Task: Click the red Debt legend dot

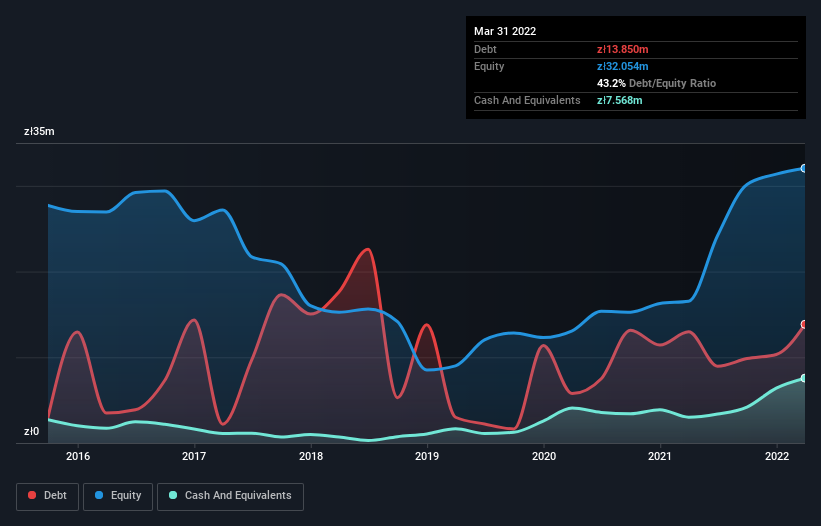Action: point(32,495)
